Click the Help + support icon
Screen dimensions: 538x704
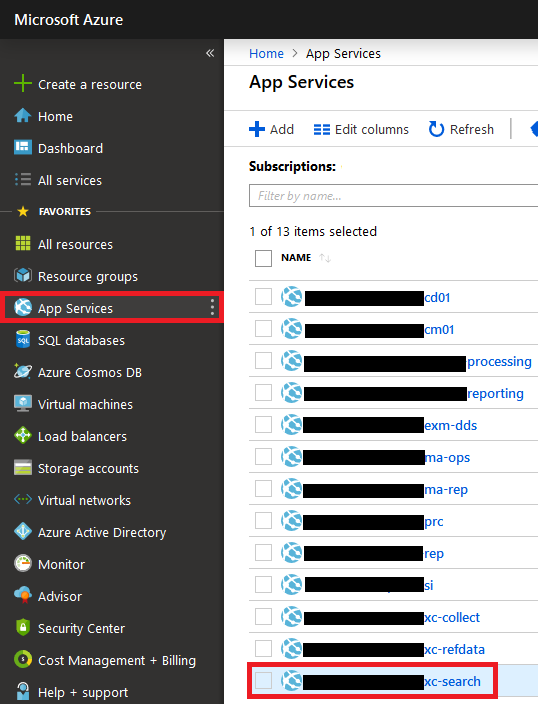click(x=22, y=691)
